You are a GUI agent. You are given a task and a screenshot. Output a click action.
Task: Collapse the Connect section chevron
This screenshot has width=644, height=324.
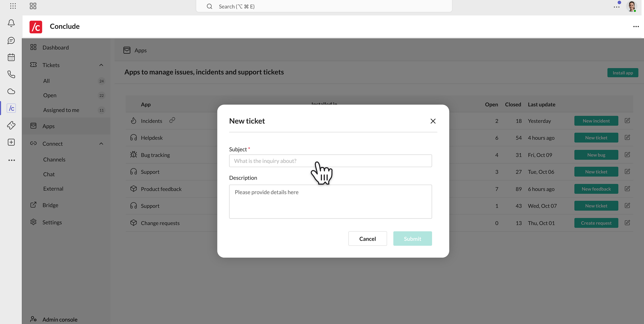(x=101, y=144)
